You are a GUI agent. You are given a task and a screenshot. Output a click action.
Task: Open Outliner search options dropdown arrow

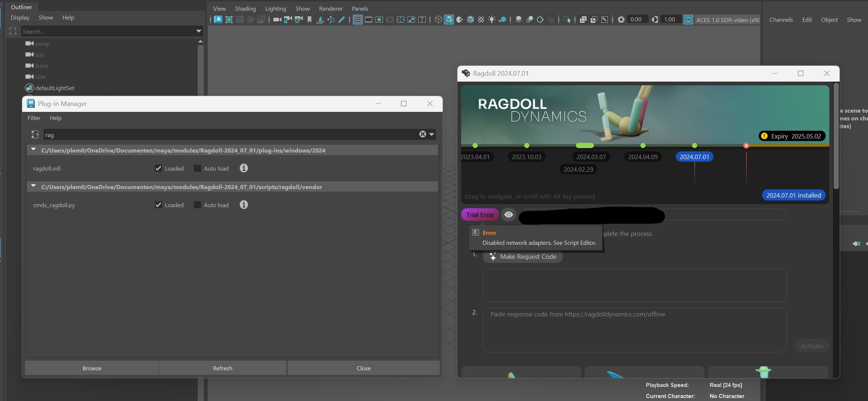point(198,31)
